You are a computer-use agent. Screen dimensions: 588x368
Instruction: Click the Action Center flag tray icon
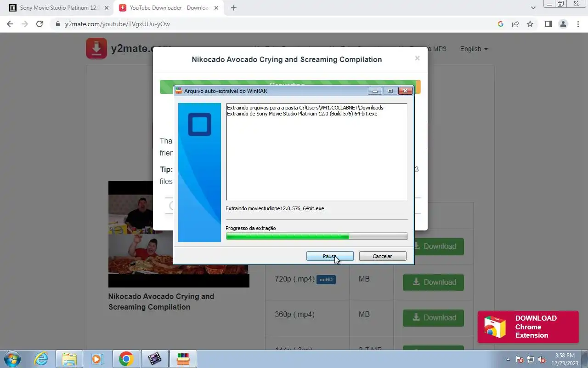[520, 359]
